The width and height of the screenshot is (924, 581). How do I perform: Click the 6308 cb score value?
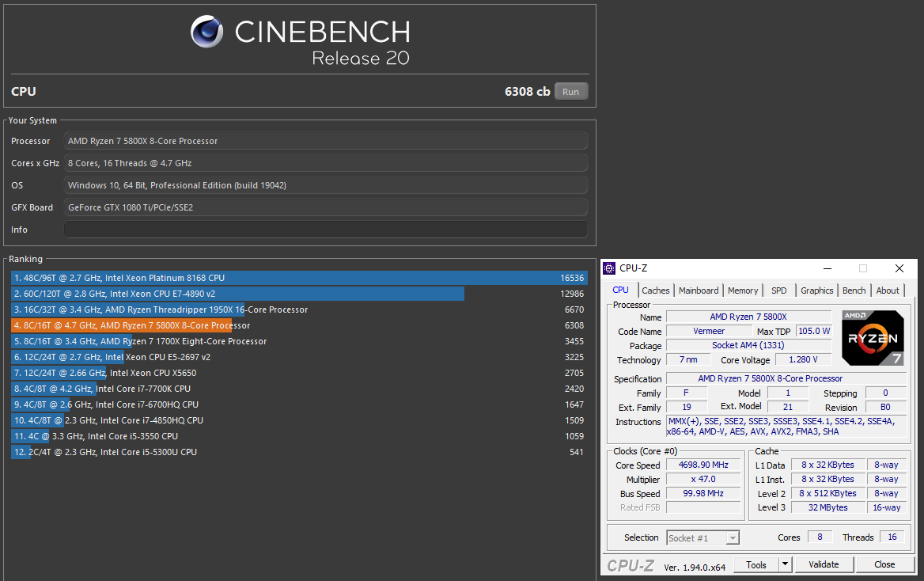[x=528, y=92]
